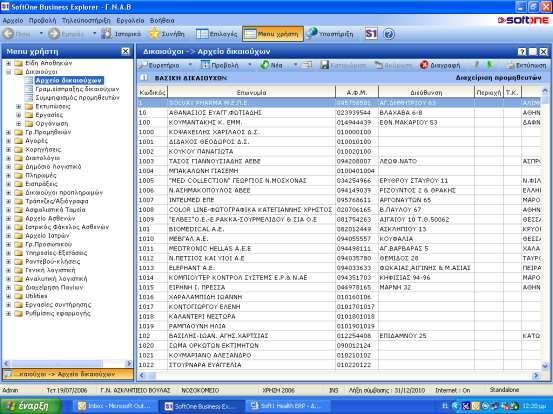Expand the Οργάνωση subfolder
Screen dimensions: 553x414
tap(19, 123)
